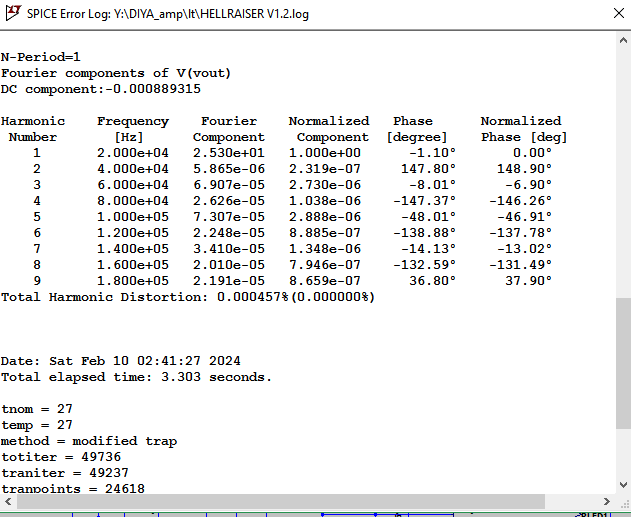Click normalized component 2.730e-06
The image size is (631, 517).
click(325, 185)
